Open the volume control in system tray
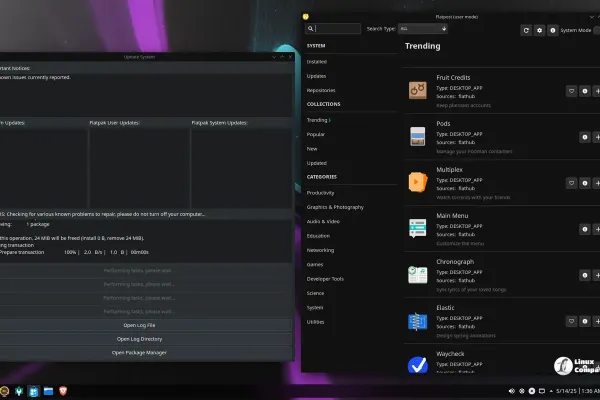 (512, 391)
